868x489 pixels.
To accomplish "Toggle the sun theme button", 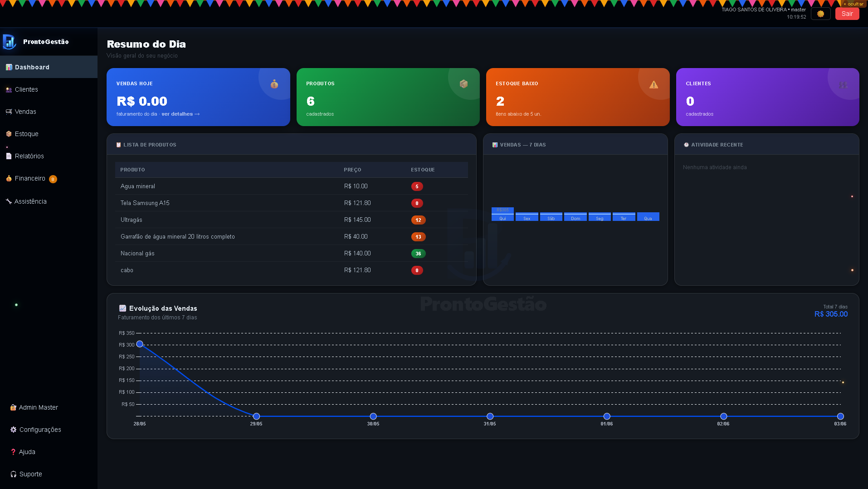I will click(820, 14).
